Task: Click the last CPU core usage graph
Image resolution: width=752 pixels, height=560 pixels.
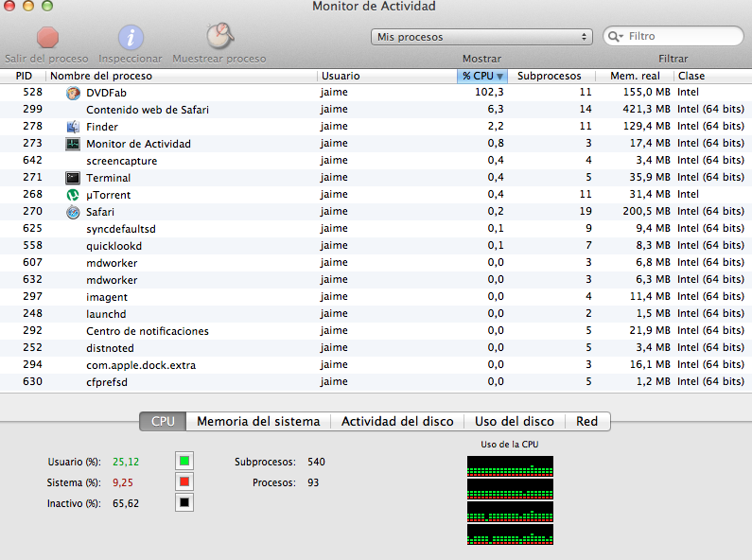Action: click(510, 534)
